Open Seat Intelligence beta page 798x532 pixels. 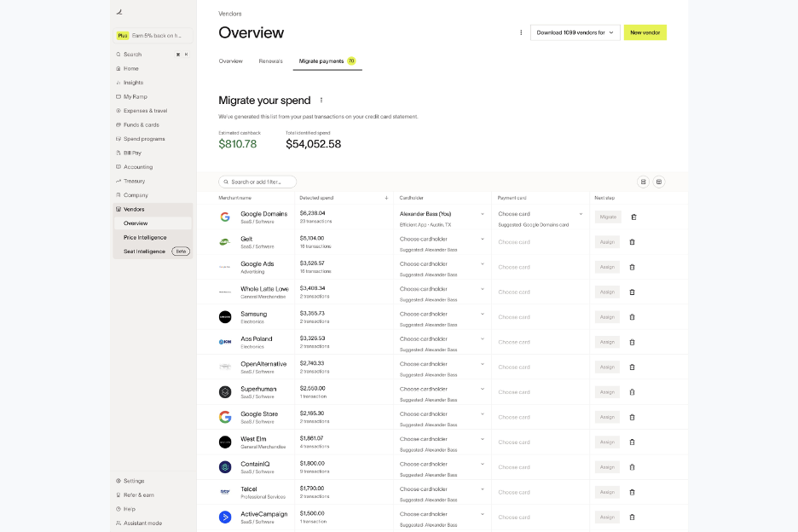click(x=153, y=252)
